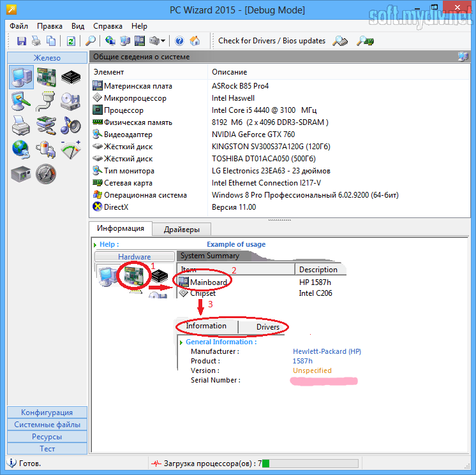The width and height of the screenshot is (476, 475).
Task: Open Power battery and plug icon
Action: 46,150
